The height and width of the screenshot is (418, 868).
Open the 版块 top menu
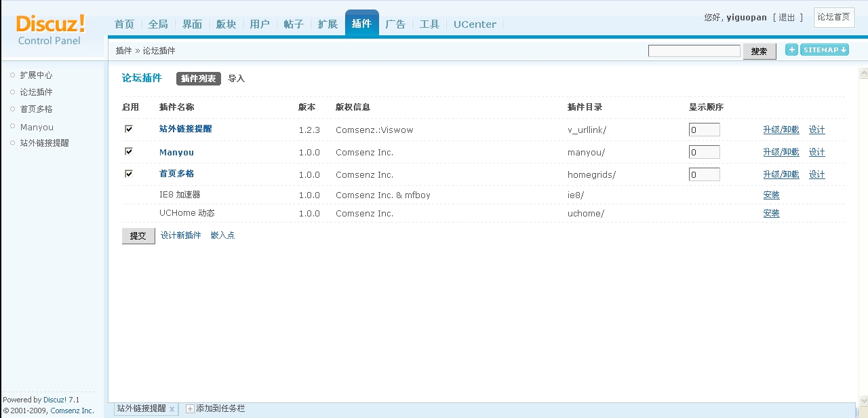pos(226,24)
